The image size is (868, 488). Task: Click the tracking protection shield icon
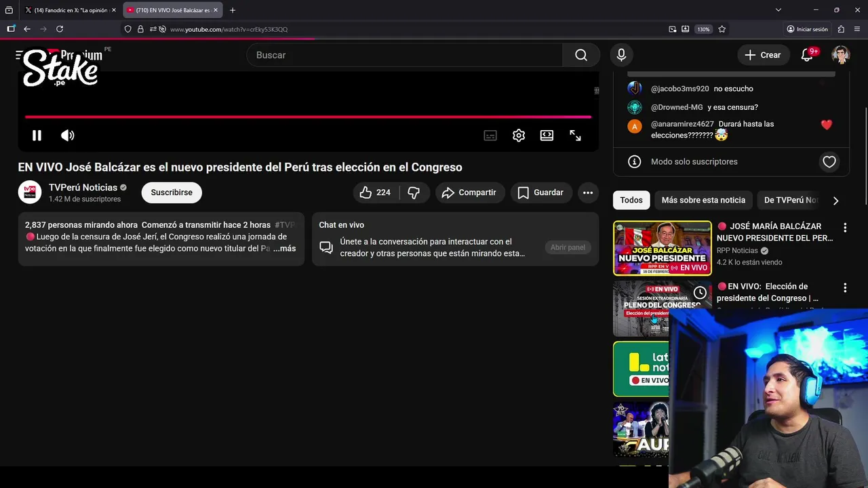pyautogui.click(x=127, y=29)
